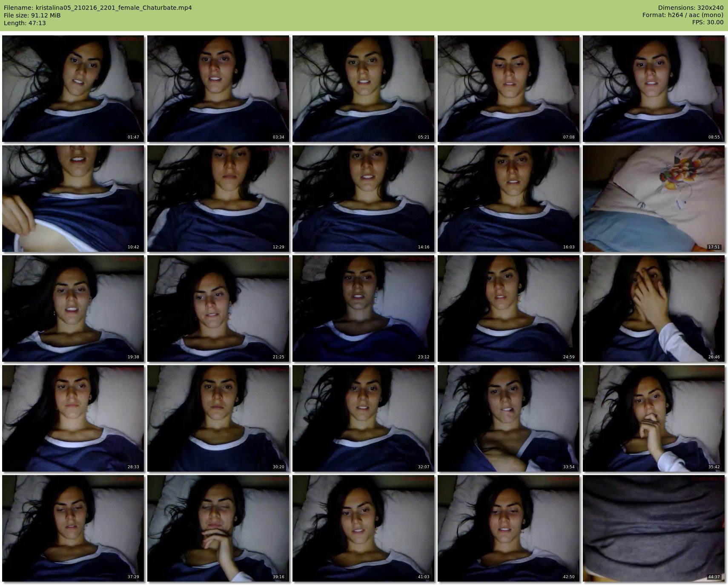Click the Length 47:13 label
Image resolution: width=728 pixels, height=585 pixels.
click(25, 23)
